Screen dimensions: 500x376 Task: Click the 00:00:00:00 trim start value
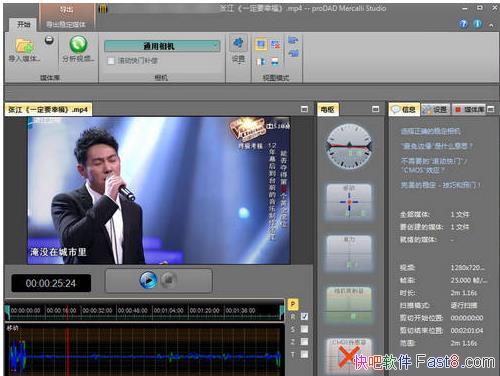[467, 318]
